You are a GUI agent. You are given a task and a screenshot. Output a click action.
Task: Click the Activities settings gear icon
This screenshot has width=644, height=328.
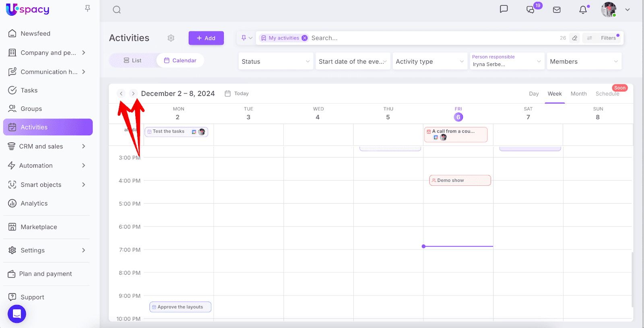[171, 38]
